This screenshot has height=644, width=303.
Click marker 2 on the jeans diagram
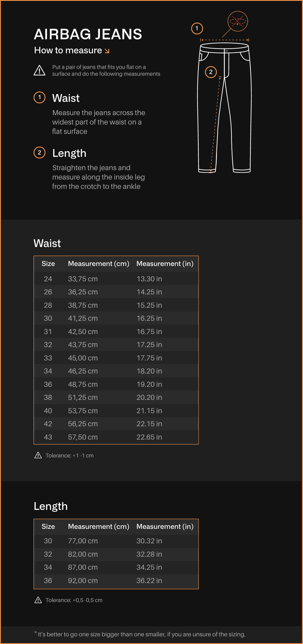[211, 72]
